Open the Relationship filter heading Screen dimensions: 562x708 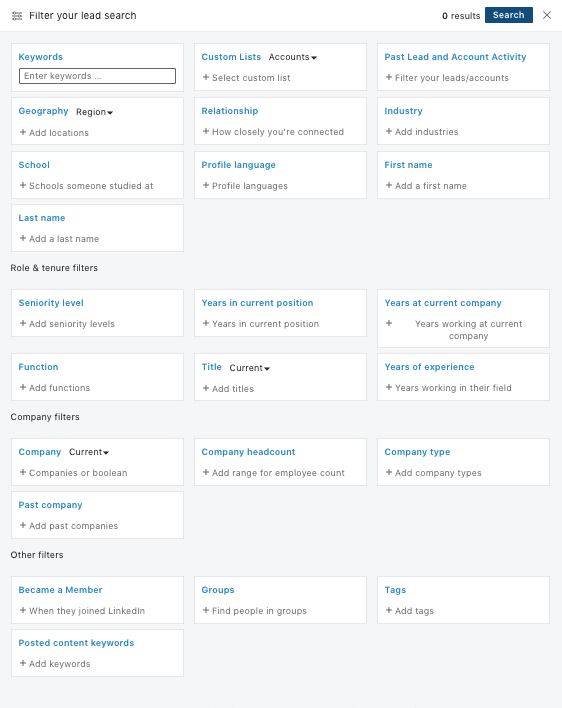click(x=230, y=111)
